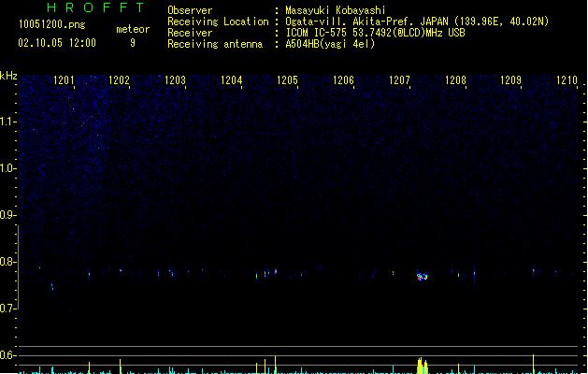588x374 pixels.
Task: Click the 1.1 frequency axis label
Action: point(7,122)
